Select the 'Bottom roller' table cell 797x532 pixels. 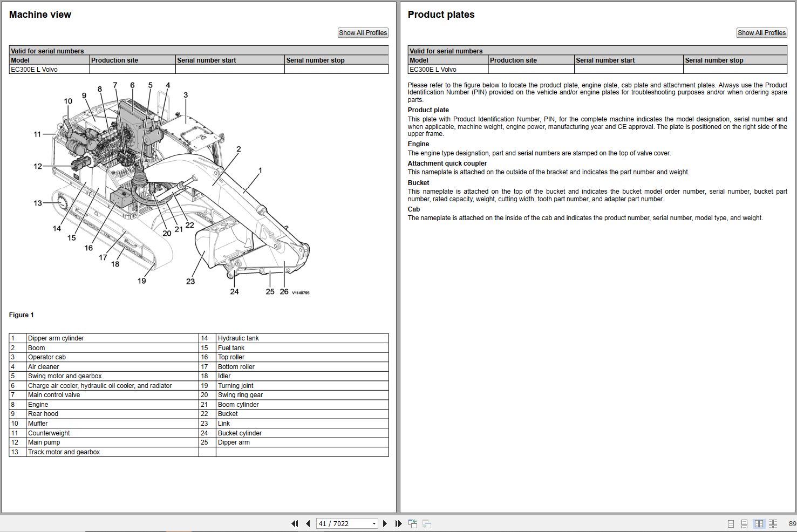click(302, 367)
